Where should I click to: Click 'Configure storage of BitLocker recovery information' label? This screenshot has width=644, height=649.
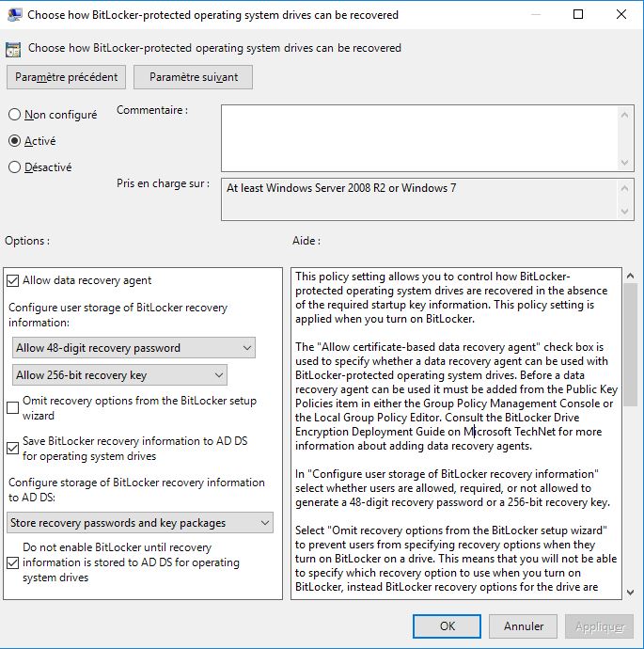tap(136, 490)
